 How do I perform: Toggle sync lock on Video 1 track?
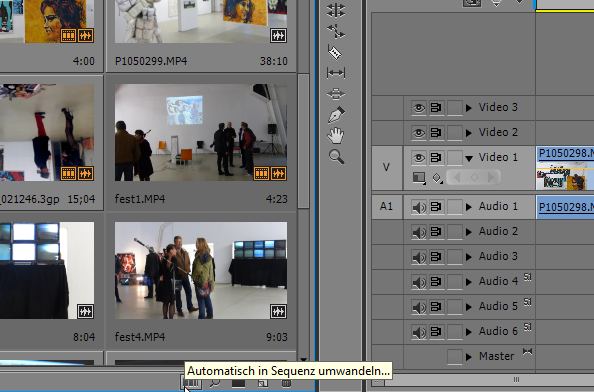tap(436, 158)
